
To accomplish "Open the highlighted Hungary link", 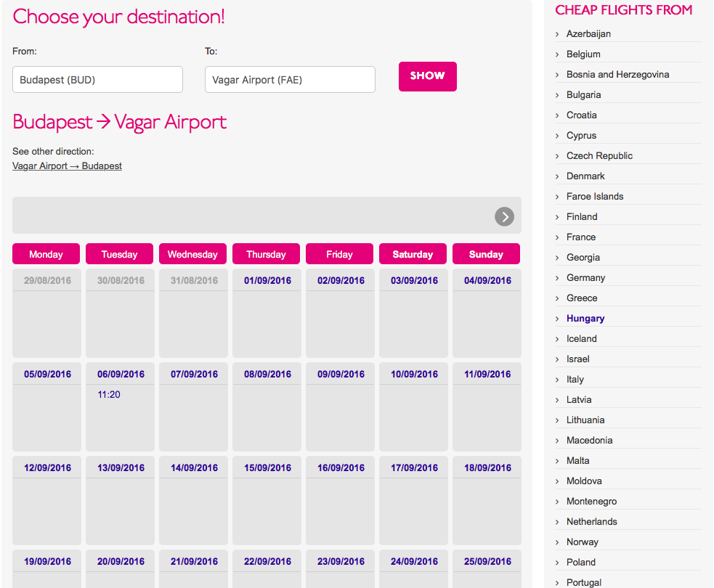I will coord(585,319).
